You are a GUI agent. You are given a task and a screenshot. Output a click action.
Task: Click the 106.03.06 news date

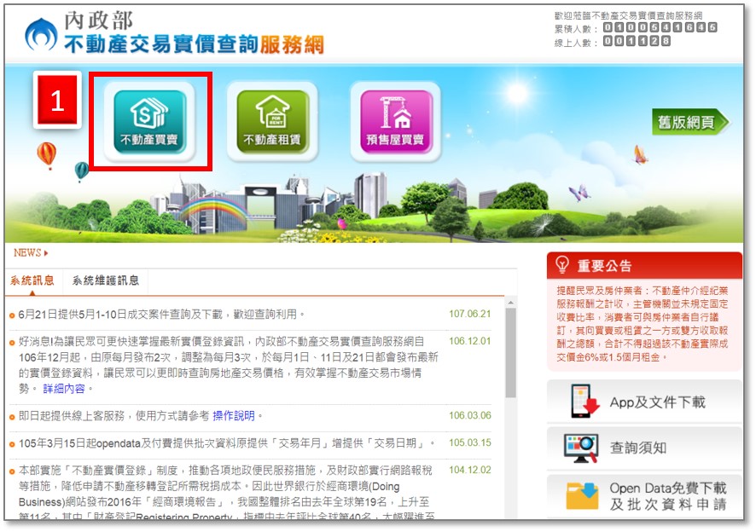point(469,415)
